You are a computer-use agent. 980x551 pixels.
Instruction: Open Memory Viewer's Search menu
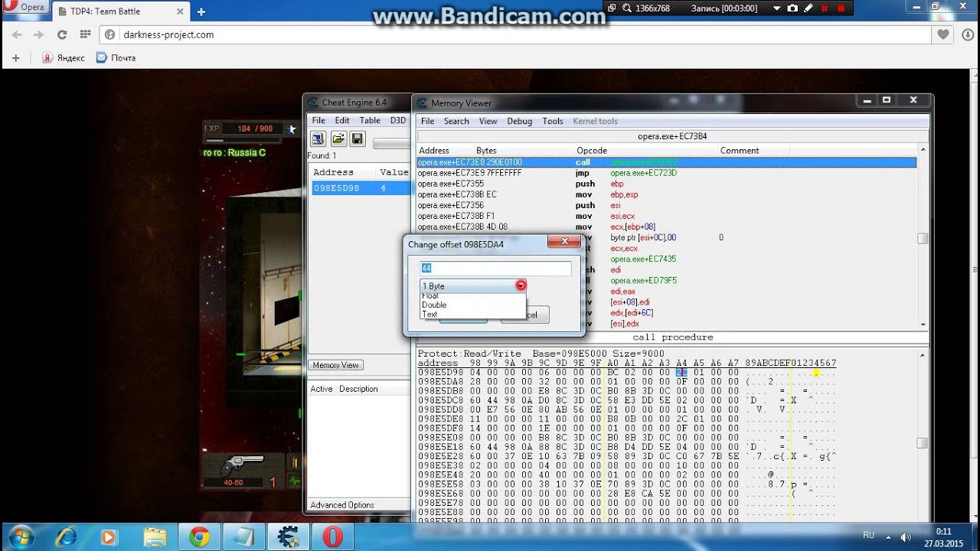pyautogui.click(x=456, y=121)
